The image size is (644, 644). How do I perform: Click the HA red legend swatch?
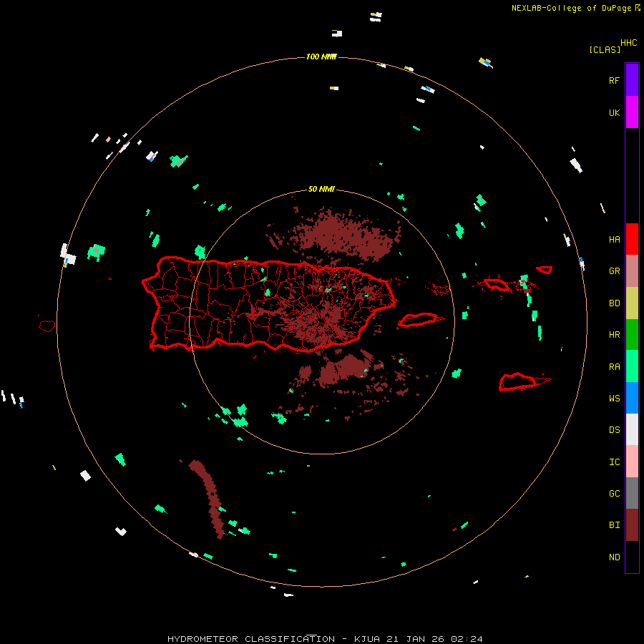tap(632, 239)
